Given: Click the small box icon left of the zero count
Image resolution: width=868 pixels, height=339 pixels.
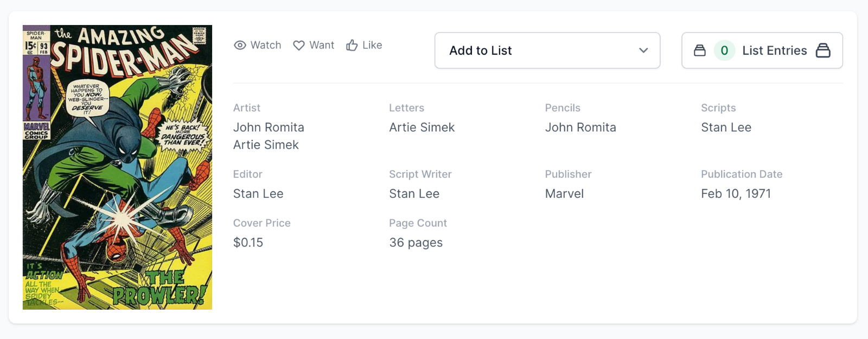Looking at the screenshot, I should point(700,51).
